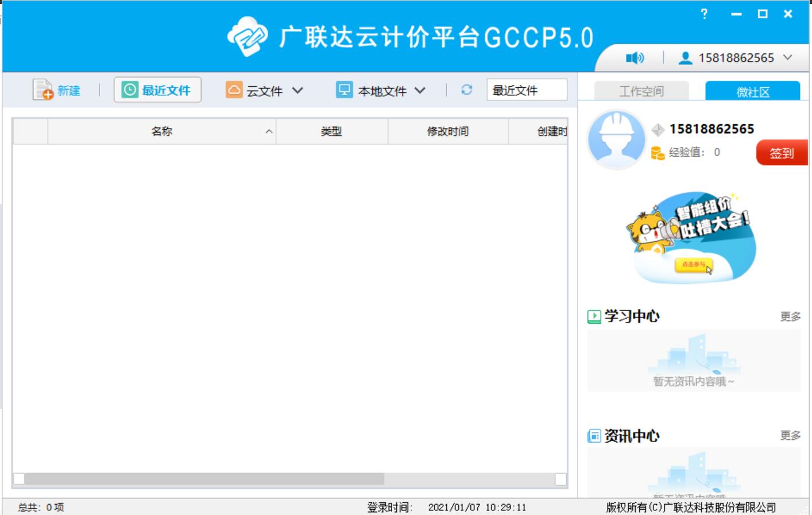Click the gold coins 经验值 icon
This screenshot has width=812, height=515.
click(658, 153)
